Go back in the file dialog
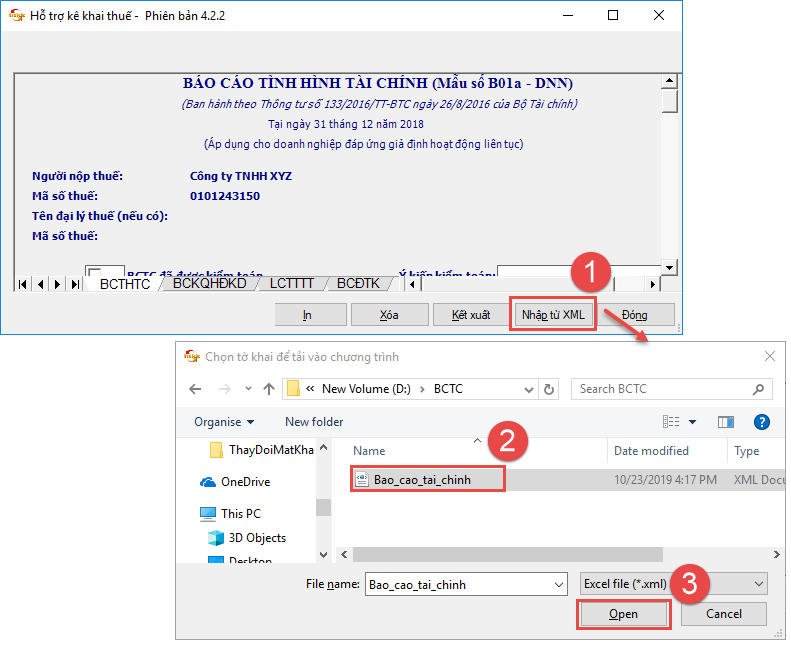This screenshot has width=791, height=646. pos(195,388)
